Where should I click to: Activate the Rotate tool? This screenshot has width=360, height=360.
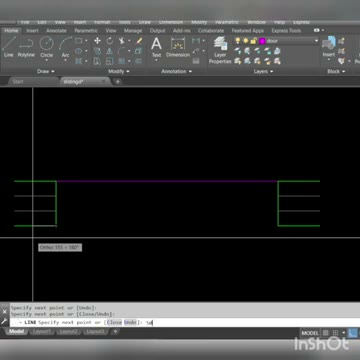pos(110,41)
